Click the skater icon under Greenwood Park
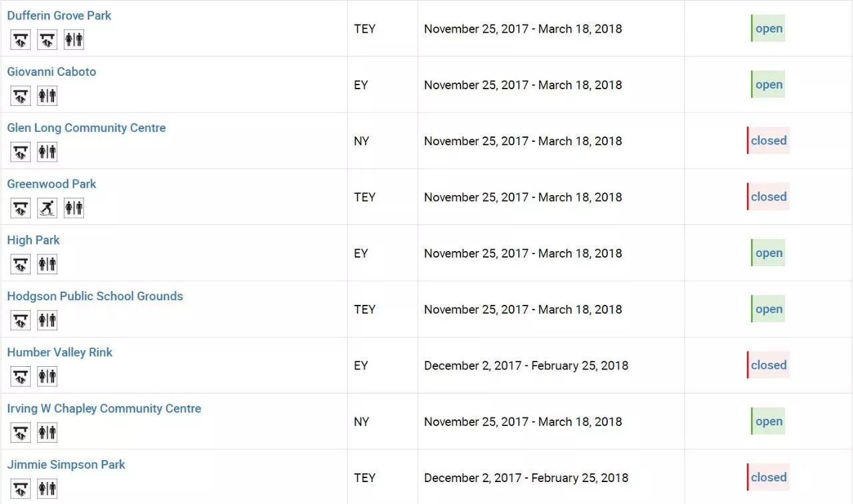This screenshot has height=504, width=853. pyautogui.click(x=47, y=208)
